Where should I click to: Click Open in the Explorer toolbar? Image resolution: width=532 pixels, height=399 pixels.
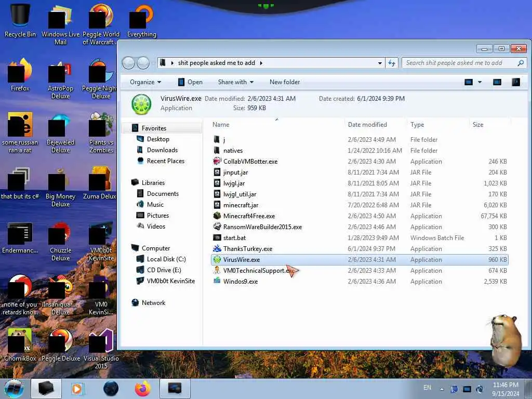pos(190,82)
